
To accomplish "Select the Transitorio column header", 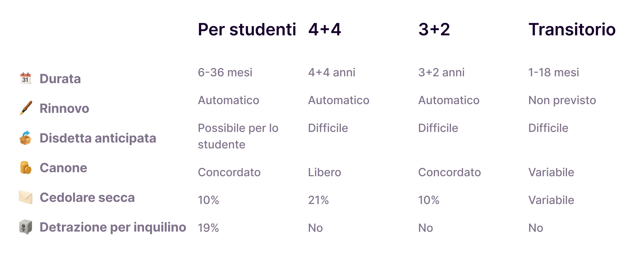I will 572,29.
